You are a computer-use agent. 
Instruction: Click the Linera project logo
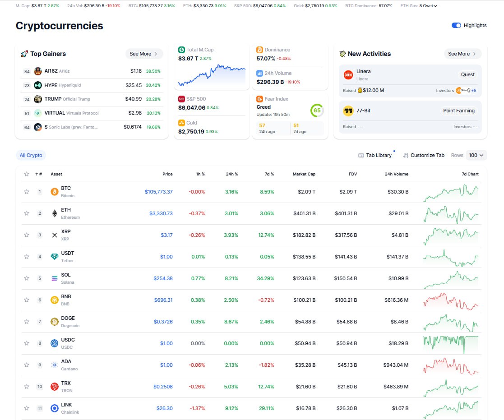348,75
